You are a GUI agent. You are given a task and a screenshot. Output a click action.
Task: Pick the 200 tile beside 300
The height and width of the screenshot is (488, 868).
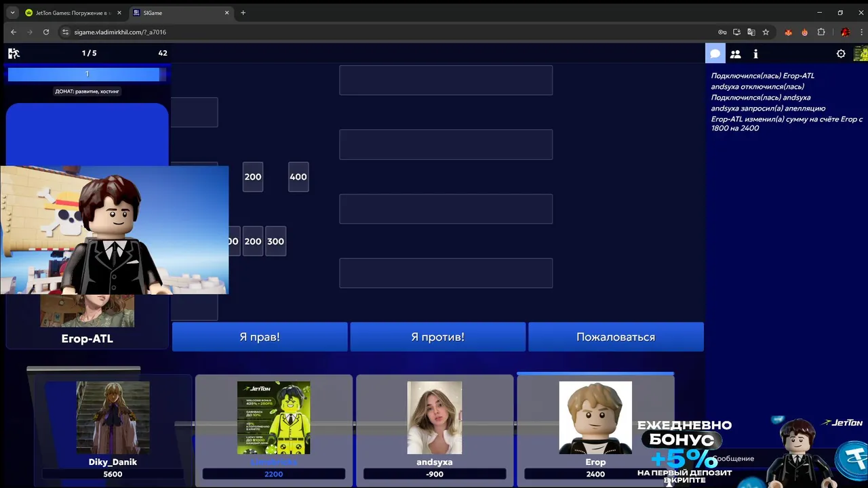(x=253, y=241)
